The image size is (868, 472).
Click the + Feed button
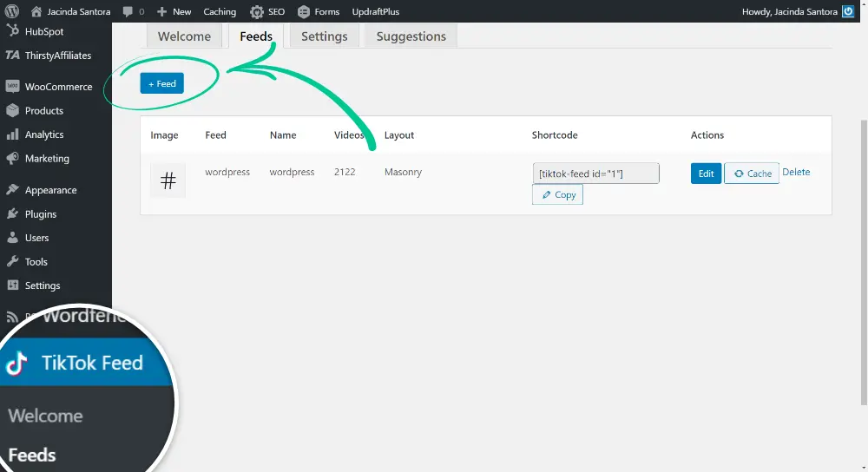coord(162,83)
